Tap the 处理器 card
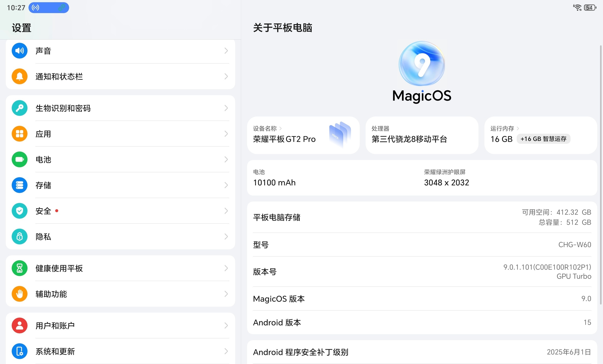 422,135
